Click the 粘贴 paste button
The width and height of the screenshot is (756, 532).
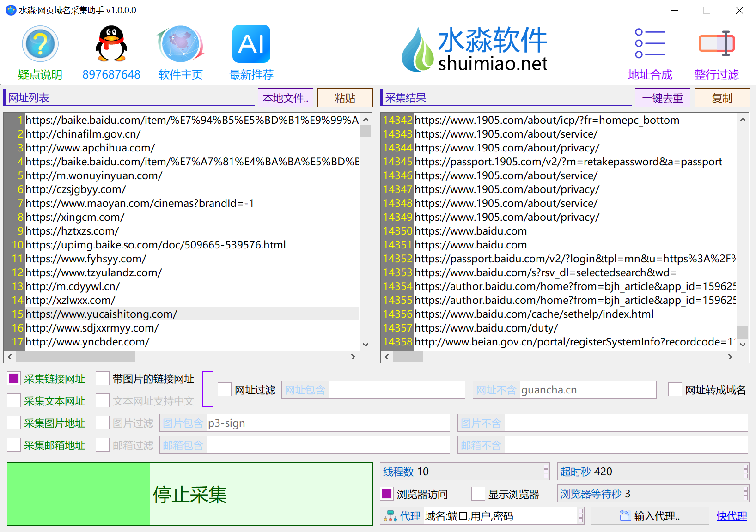345,97
